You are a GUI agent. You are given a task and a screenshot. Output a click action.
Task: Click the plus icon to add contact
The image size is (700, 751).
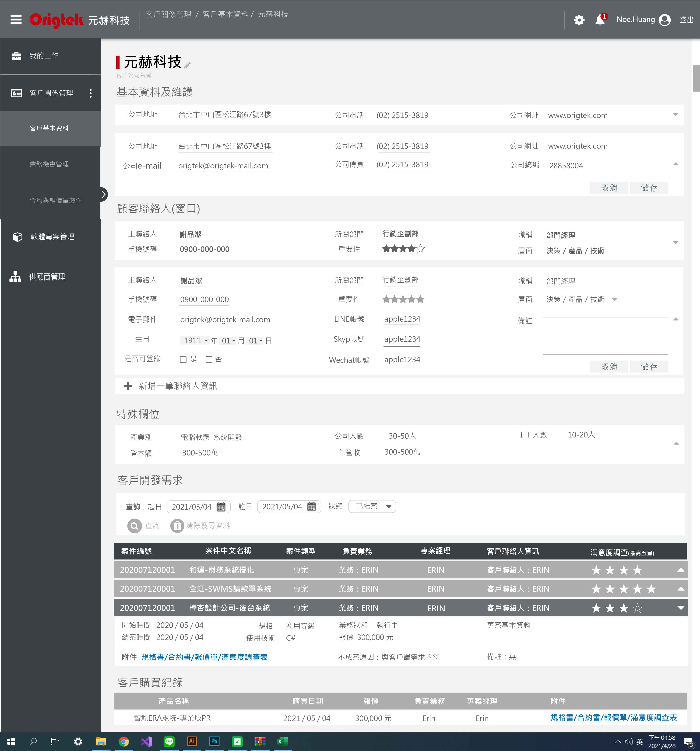128,386
